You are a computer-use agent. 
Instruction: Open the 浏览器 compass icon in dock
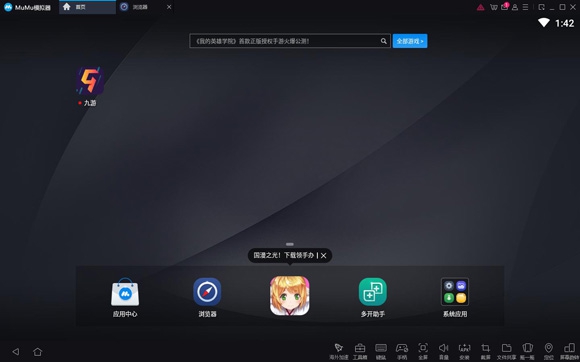[x=207, y=292]
